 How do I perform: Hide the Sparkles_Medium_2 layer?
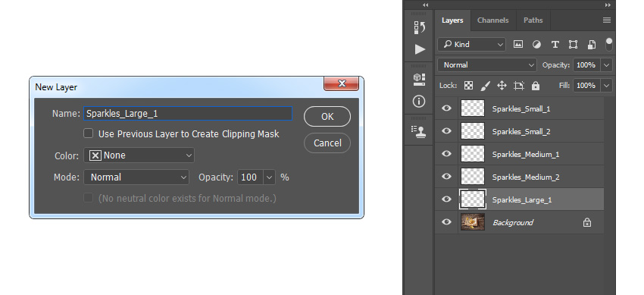coord(446,177)
